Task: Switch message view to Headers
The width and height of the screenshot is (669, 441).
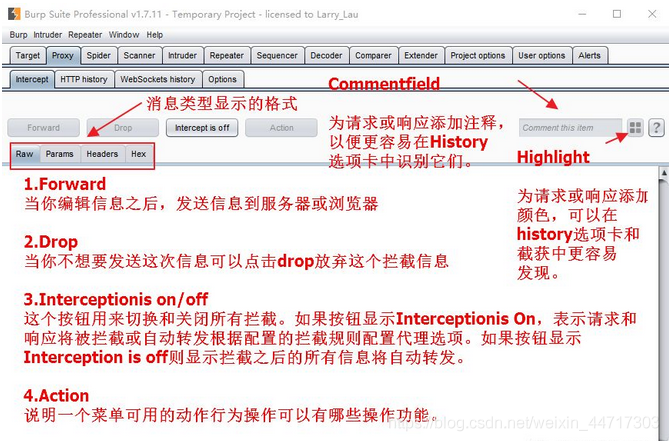Action: click(101, 154)
